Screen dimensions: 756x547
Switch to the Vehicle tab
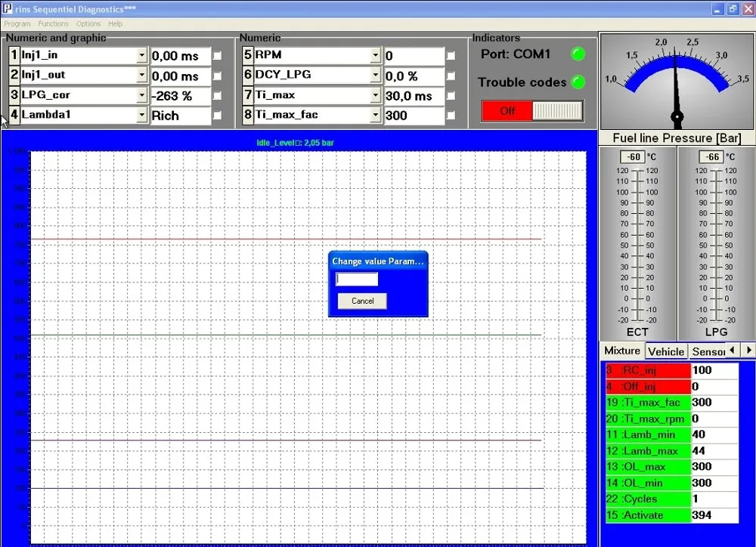coord(666,351)
